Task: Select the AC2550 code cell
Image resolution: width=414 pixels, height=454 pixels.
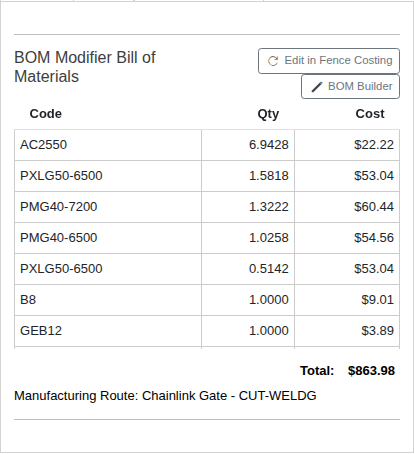Action: click(108, 145)
